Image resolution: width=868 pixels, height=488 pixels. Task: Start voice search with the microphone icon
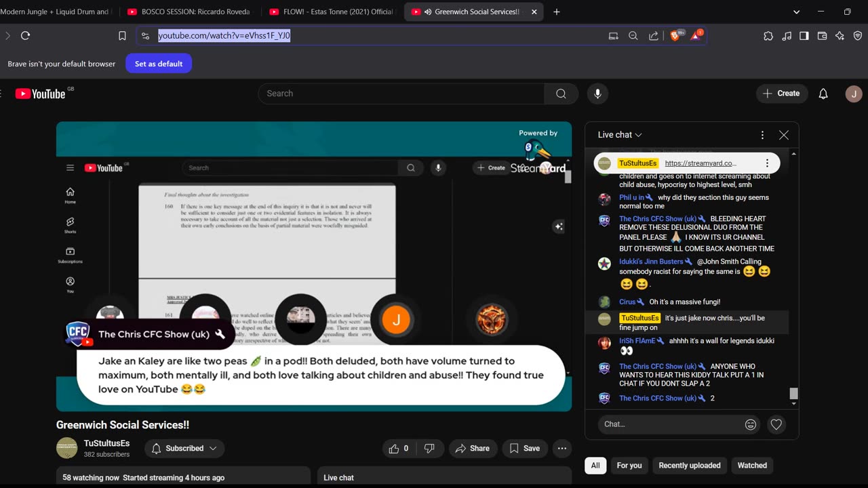pos(597,94)
